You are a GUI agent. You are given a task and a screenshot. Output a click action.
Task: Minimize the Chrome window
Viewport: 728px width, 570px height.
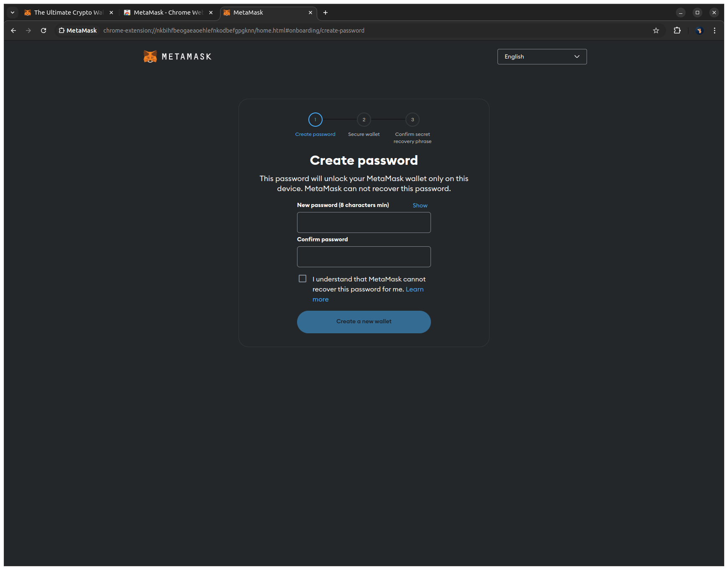681,13
